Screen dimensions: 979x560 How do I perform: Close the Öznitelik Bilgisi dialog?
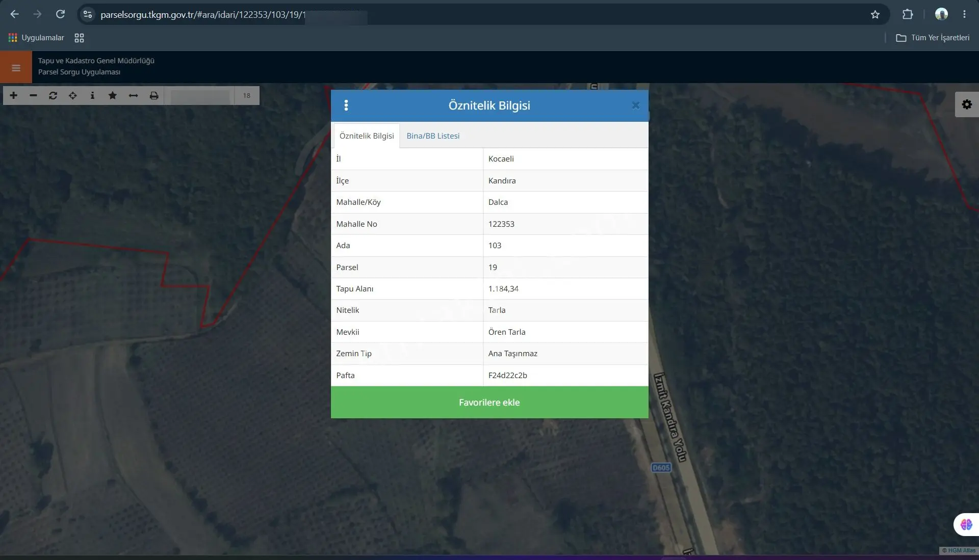pyautogui.click(x=635, y=105)
